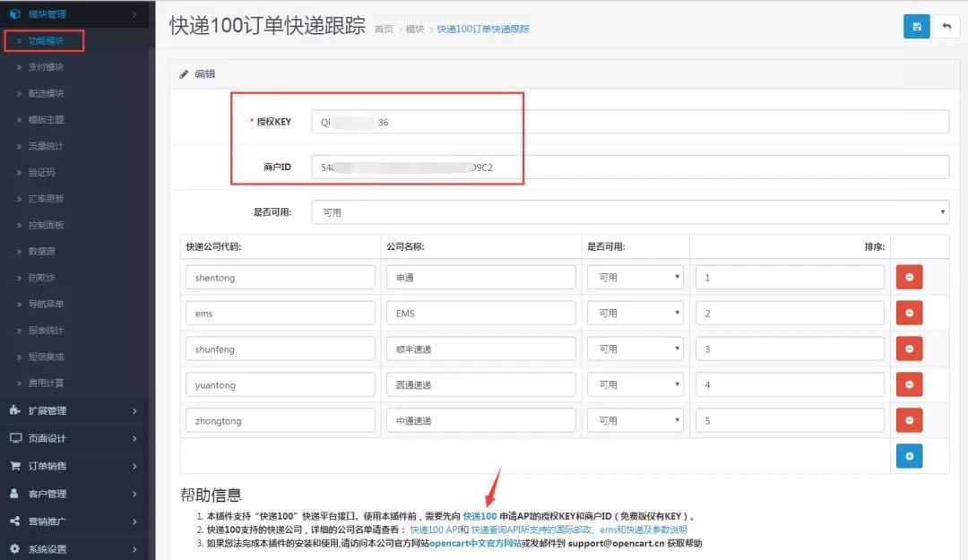Open 报表统计 in the sidebar
The image size is (968, 560).
click(x=47, y=331)
